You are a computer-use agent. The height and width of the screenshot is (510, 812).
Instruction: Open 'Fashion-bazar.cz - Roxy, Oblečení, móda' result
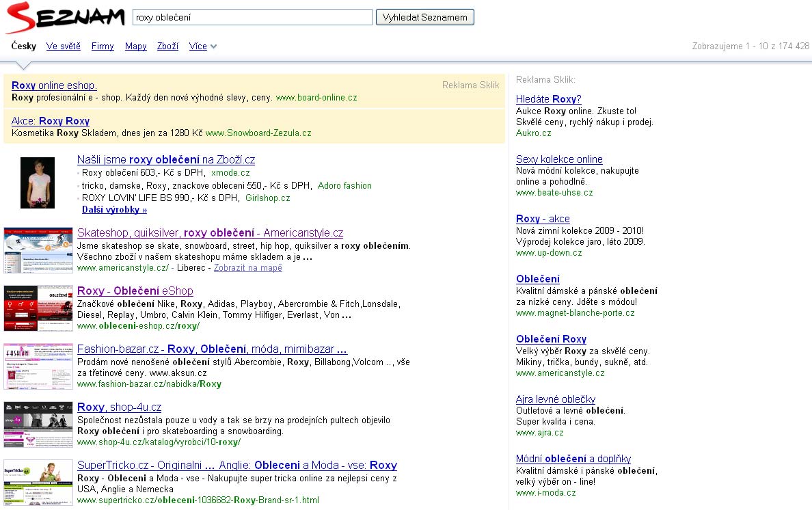pos(213,349)
